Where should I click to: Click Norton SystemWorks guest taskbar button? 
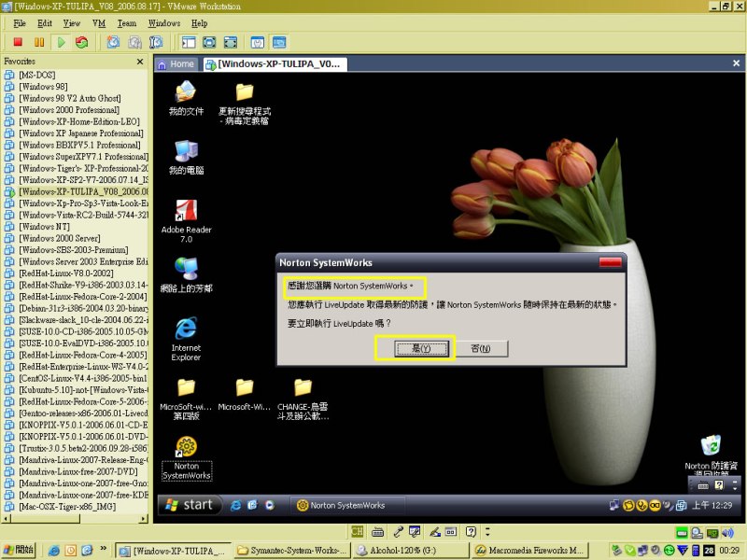click(347, 505)
